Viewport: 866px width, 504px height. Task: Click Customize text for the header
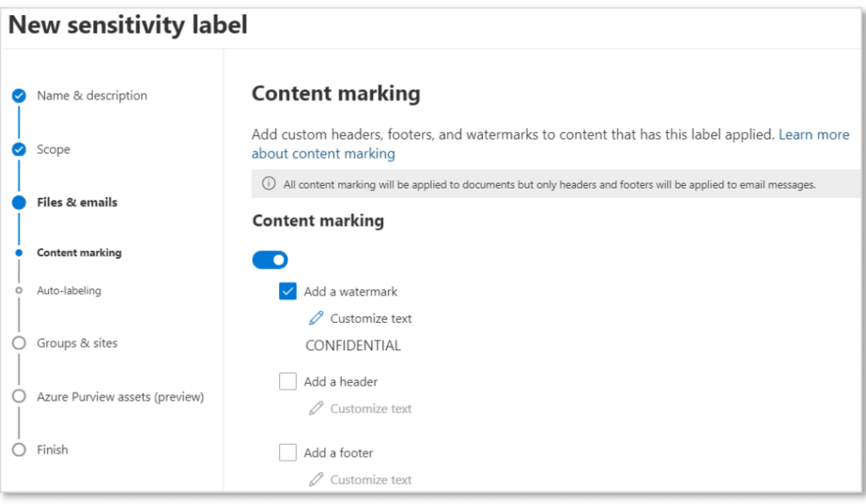click(x=370, y=409)
